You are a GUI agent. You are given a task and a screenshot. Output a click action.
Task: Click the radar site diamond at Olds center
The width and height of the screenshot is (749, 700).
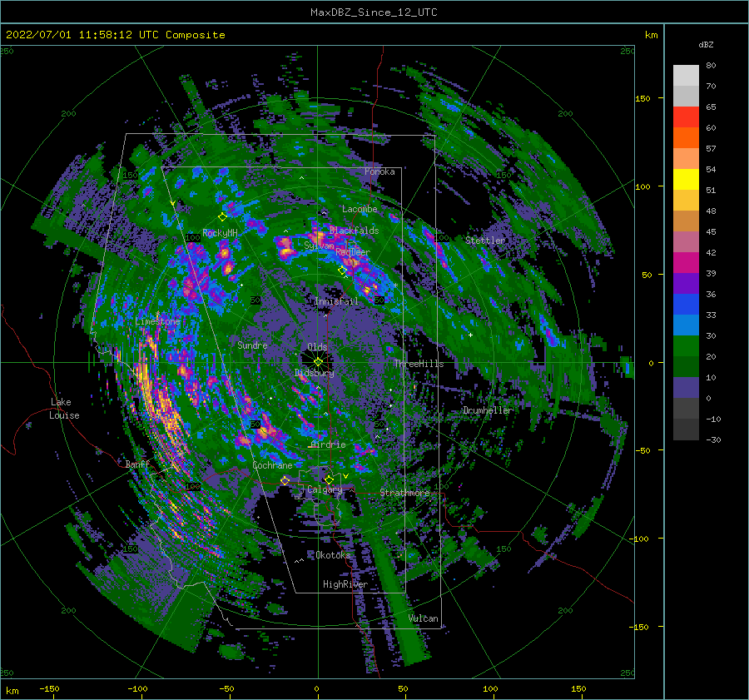(x=318, y=362)
